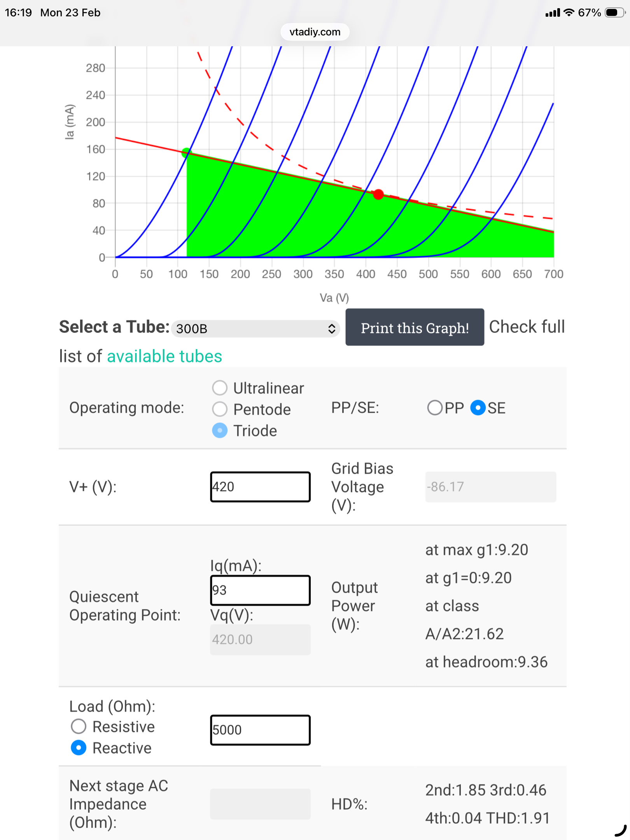Tap the cellular signal bars icon
Screen dimensions: 630x840
pyautogui.click(x=552, y=13)
